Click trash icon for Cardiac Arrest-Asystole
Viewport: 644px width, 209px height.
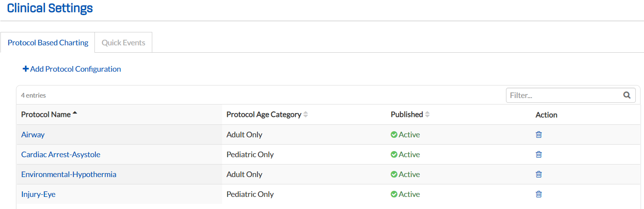pyautogui.click(x=539, y=155)
